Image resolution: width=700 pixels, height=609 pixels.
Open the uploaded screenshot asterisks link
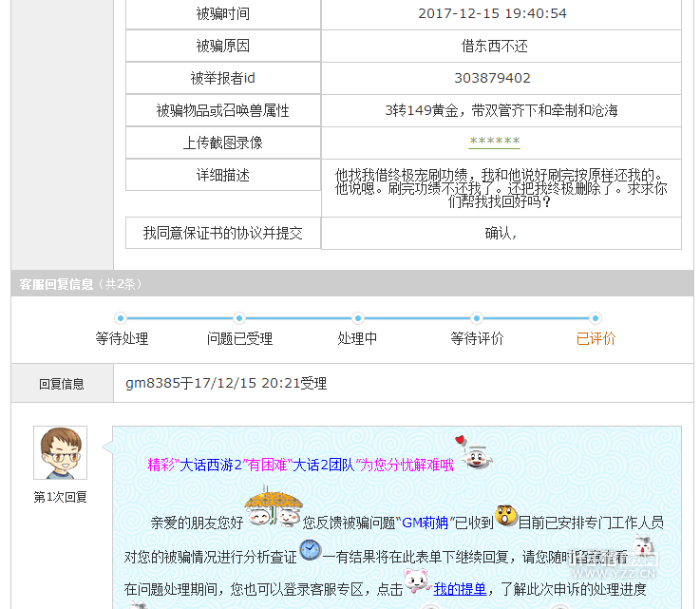494,143
